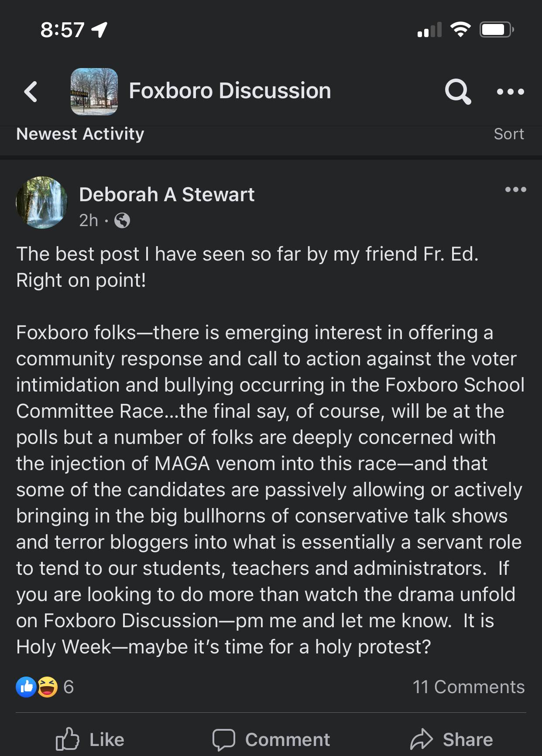The height and width of the screenshot is (756, 542).
Task: Open the Sort dropdown for activity
Action: point(508,134)
